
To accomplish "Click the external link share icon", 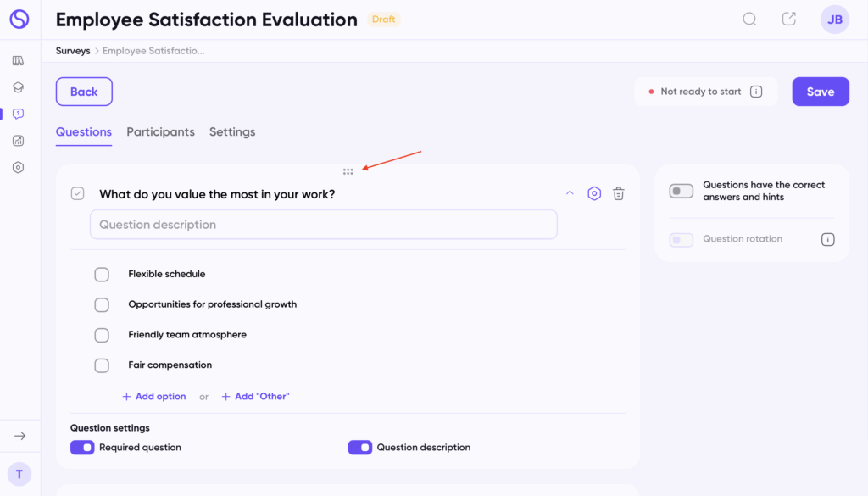I will point(789,19).
